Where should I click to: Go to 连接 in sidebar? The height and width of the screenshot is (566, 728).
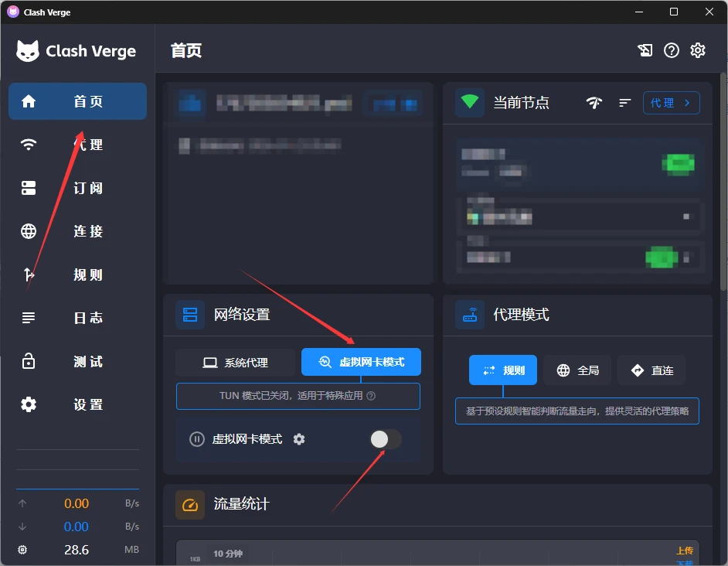click(77, 231)
